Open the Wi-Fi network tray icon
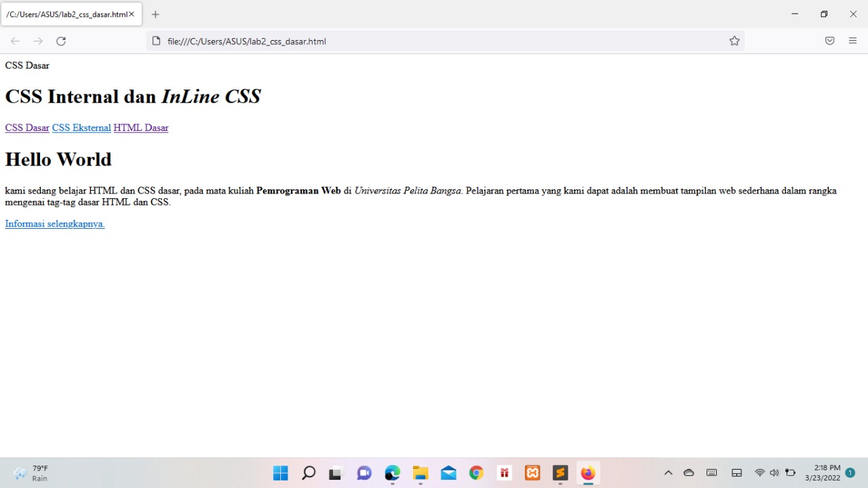The image size is (868, 488). point(759,473)
